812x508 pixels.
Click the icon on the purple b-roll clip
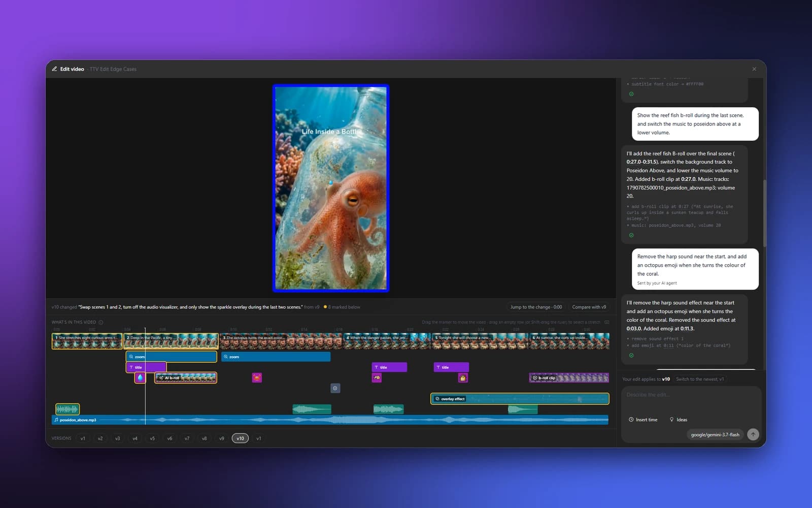click(535, 378)
